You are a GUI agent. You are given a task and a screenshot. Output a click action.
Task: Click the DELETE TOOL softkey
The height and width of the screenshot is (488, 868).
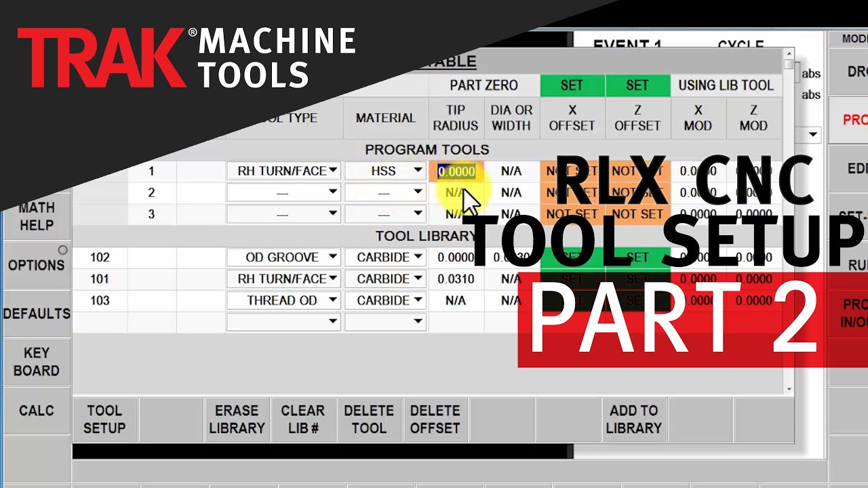369,420
